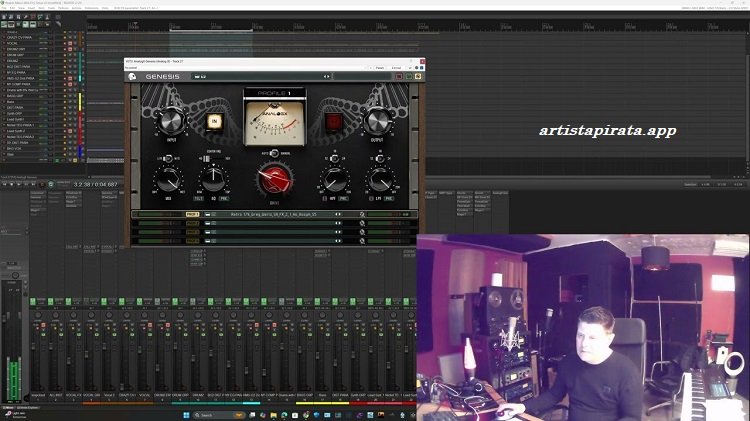750x421 pixels.
Task: Click the INPUT knob on Genesis
Action: pyautogui.click(x=170, y=121)
